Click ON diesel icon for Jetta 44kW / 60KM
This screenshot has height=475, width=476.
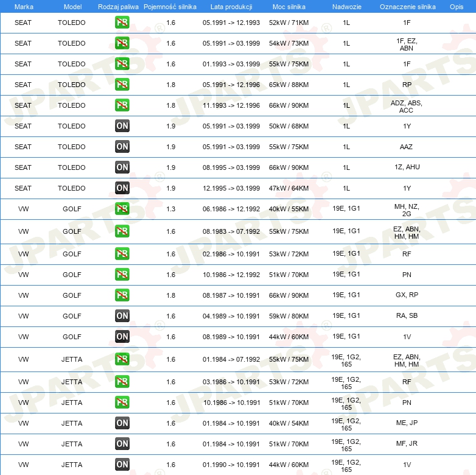(122, 464)
